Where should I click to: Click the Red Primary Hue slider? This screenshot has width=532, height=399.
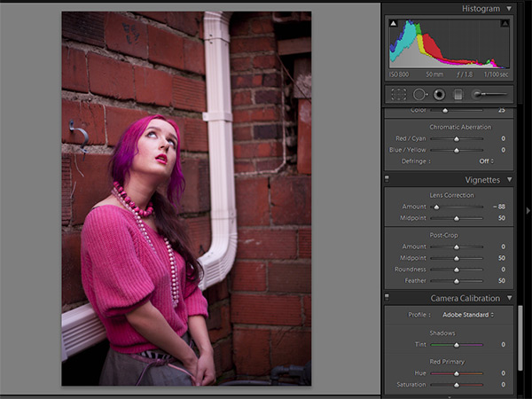point(457,373)
